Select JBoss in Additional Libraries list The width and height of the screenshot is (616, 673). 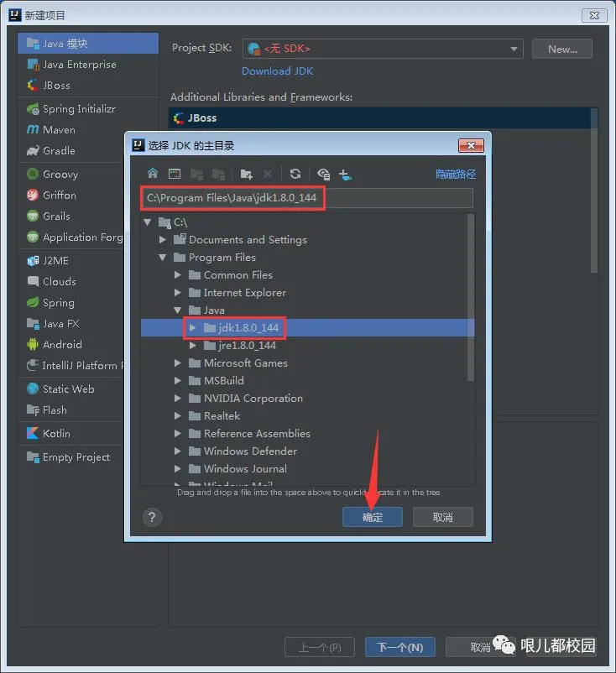pyautogui.click(x=379, y=118)
